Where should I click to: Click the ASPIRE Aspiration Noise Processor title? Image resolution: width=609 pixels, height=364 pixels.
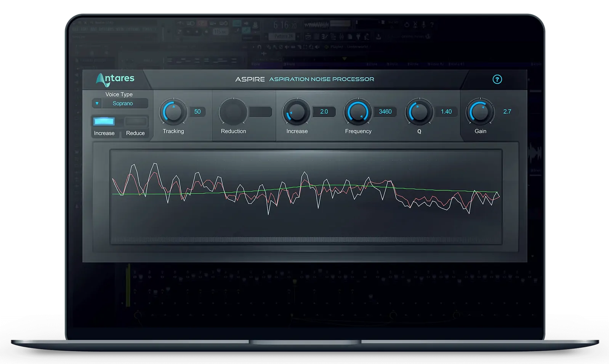304,79
